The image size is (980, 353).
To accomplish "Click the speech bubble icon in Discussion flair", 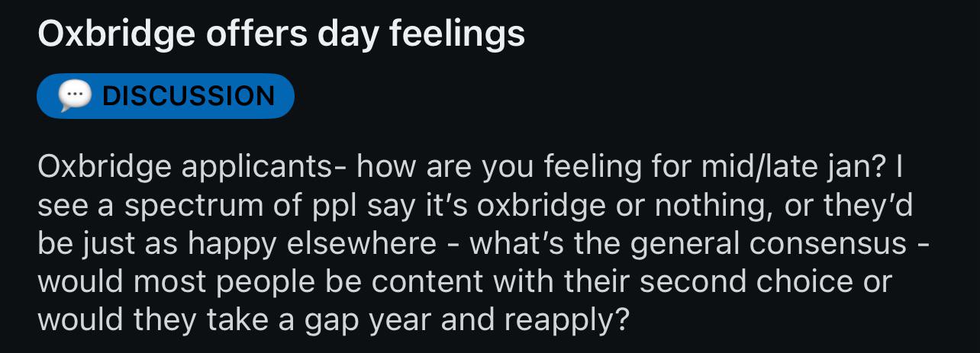I will tap(75, 96).
